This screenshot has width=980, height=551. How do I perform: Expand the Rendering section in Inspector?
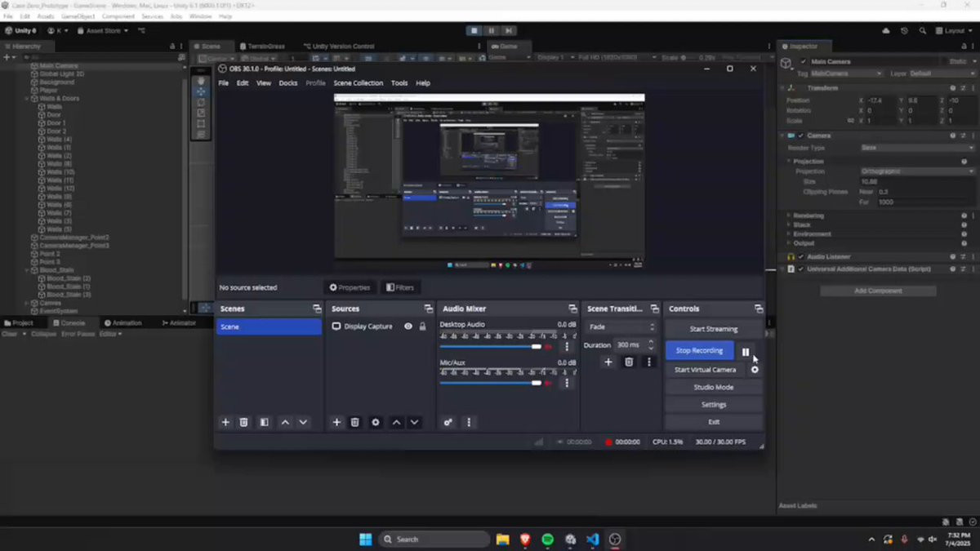(x=808, y=216)
